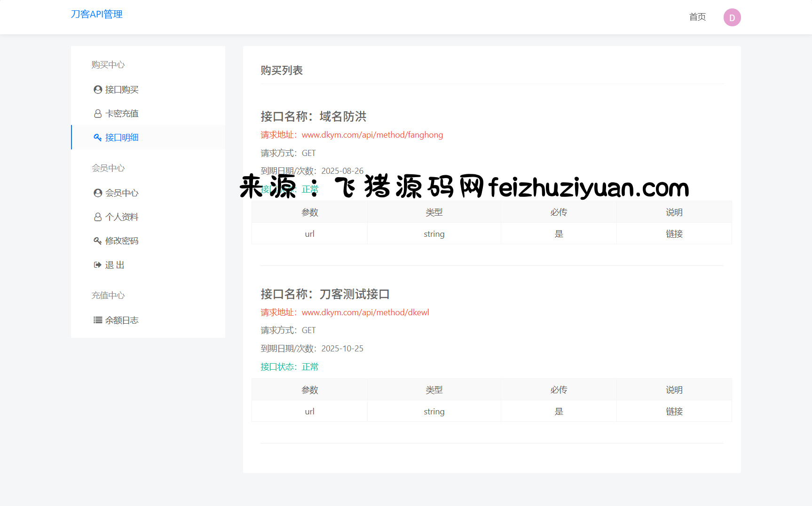Open the fanghong request URL link
The width and height of the screenshot is (812, 506).
point(372,135)
